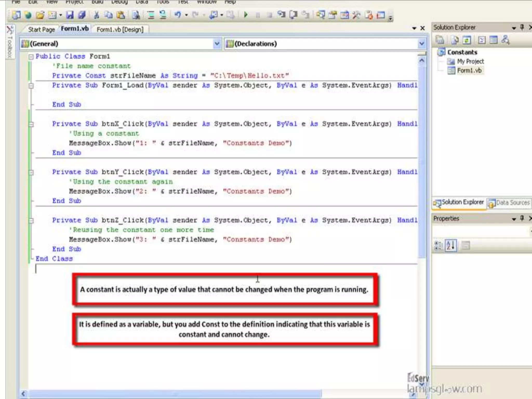Open the (Declarations) method name dropdown
The width and height of the screenshot is (532, 399).
coord(422,44)
